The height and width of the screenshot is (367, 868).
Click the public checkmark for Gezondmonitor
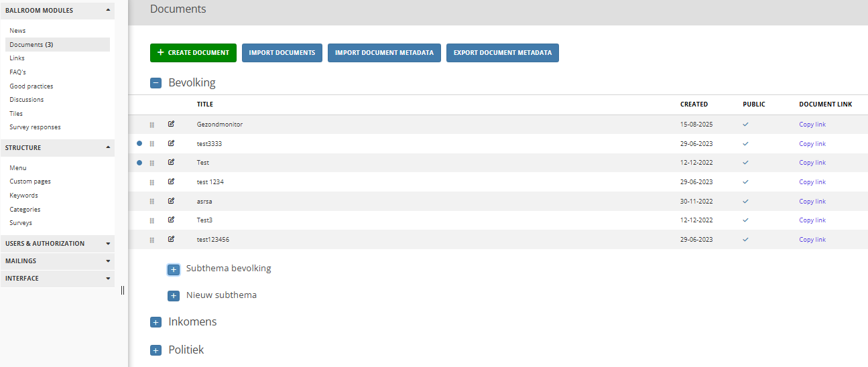[x=745, y=125]
